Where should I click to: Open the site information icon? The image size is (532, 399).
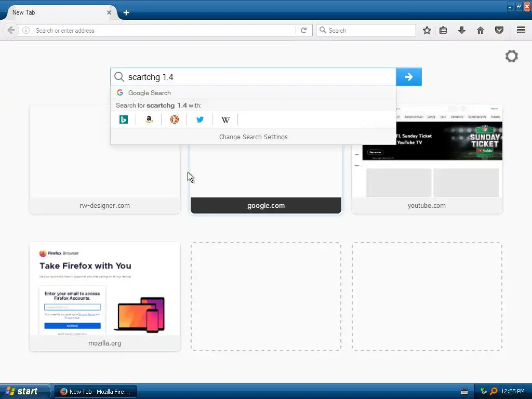pos(26,30)
